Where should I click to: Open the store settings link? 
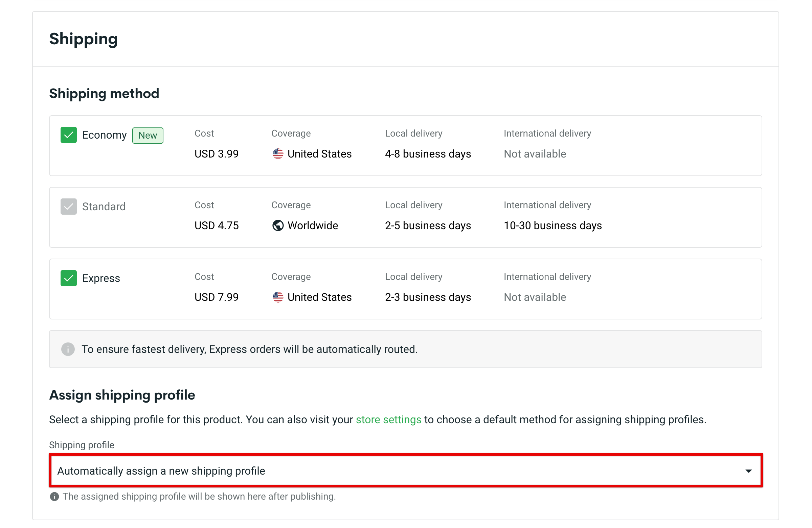coord(389,419)
